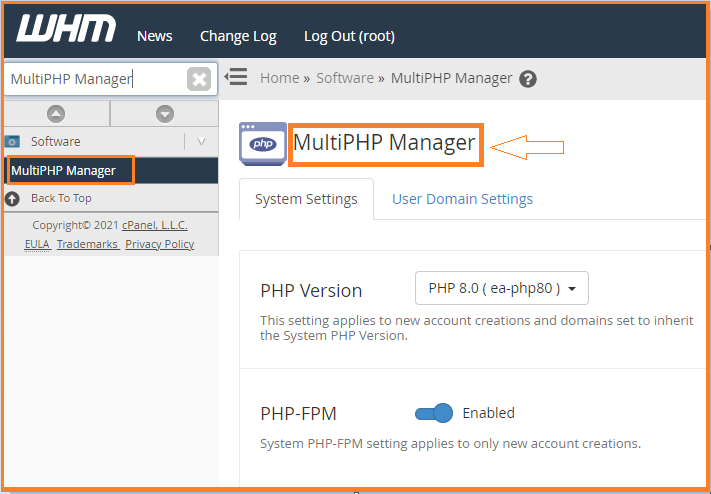Open help question mark icon

point(528,79)
